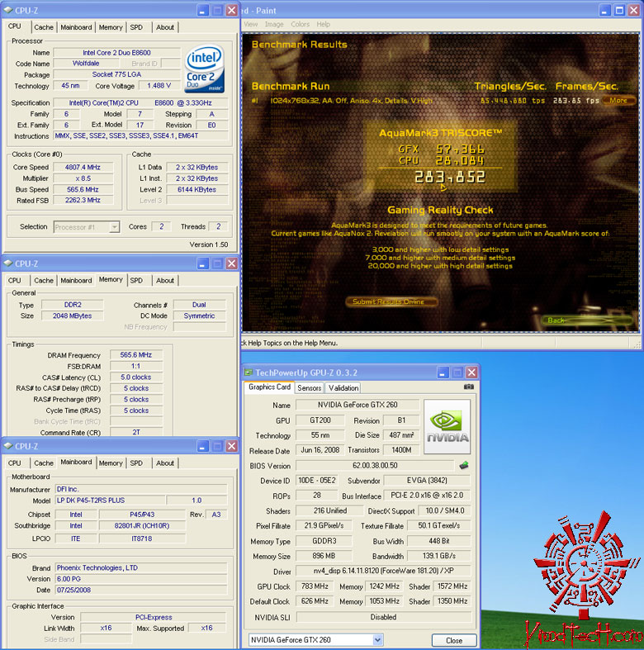Click the Shaders value 216 Unified
The width and height of the screenshot is (644, 650).
330,510
